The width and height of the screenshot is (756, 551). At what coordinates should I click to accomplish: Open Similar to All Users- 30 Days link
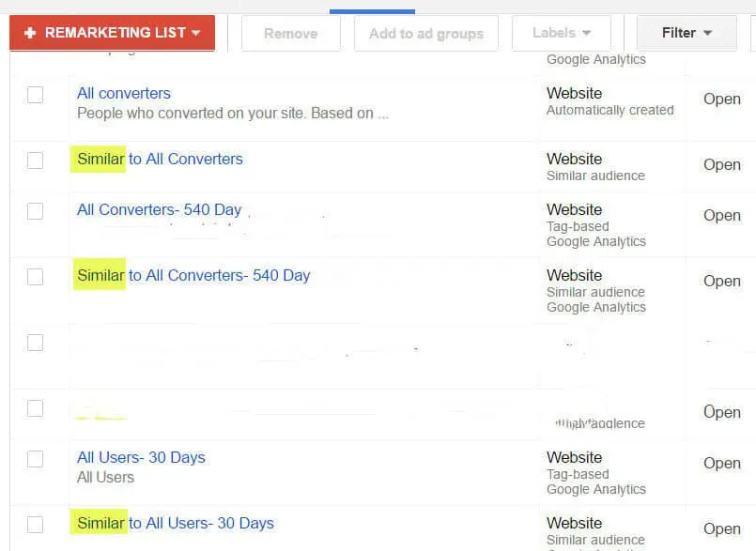pos(176,523)
